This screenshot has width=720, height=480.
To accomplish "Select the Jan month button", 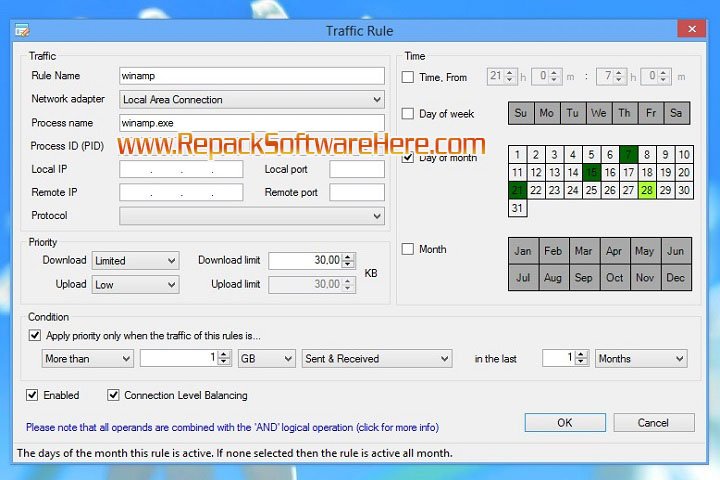I will pos(523,251).
